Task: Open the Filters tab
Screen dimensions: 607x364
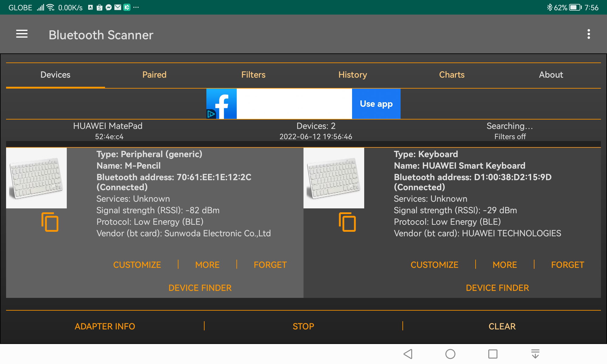Action: [x=253, y=75]
